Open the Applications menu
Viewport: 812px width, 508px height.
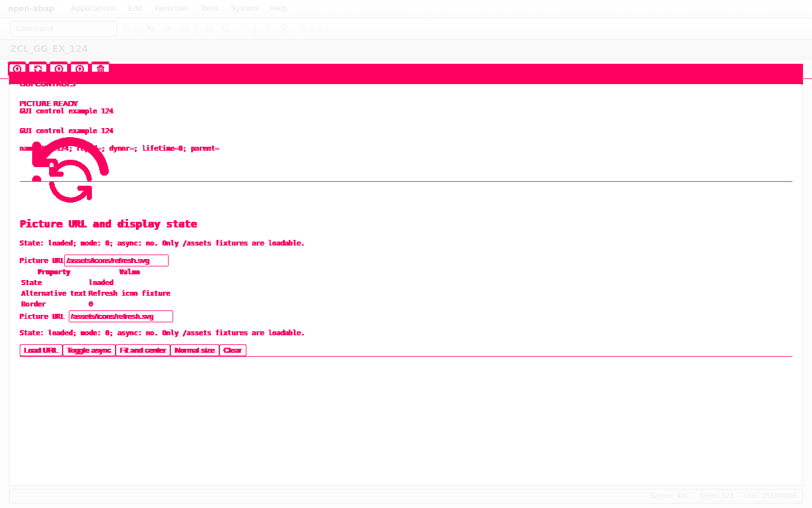point(94,8)
